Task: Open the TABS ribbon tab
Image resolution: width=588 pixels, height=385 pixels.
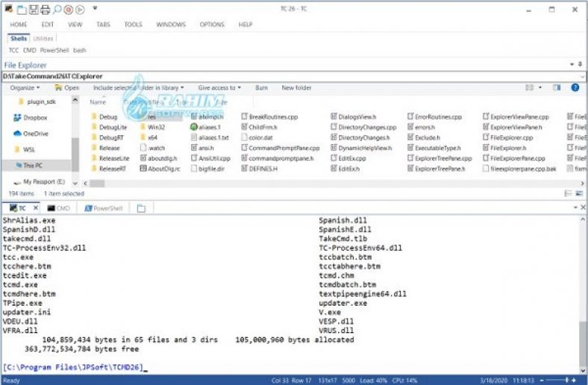Action: (103, 25)
